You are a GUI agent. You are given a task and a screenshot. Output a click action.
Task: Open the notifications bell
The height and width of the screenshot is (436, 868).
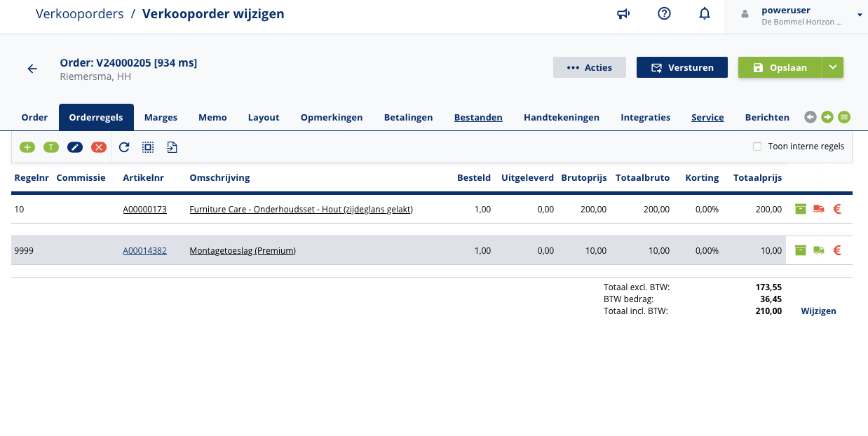tap(705, 14)
